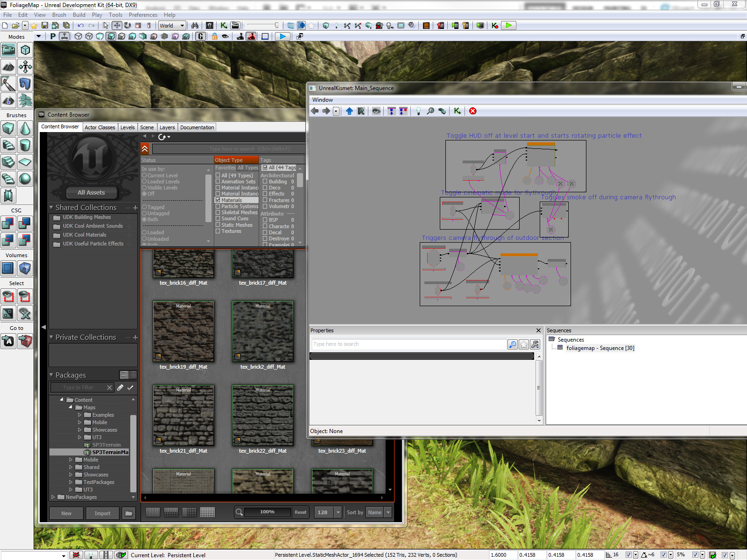Select the Cone brush builder

pos(25,128)
